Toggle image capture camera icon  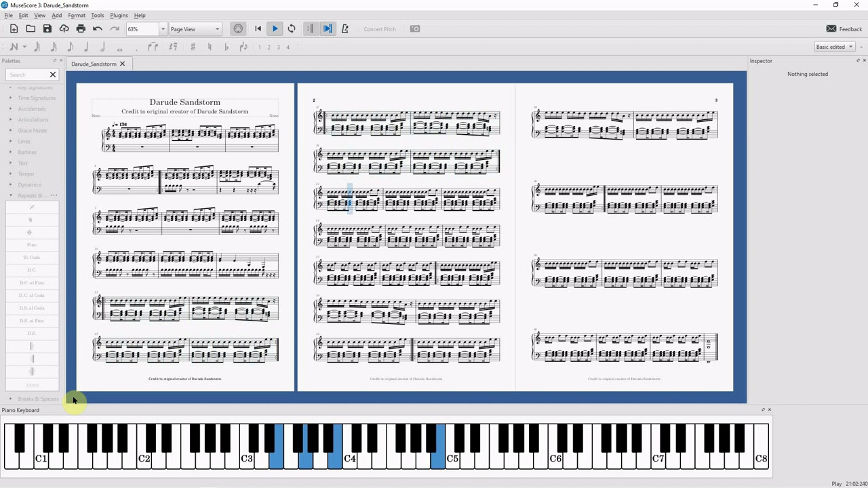click(415, 28)
